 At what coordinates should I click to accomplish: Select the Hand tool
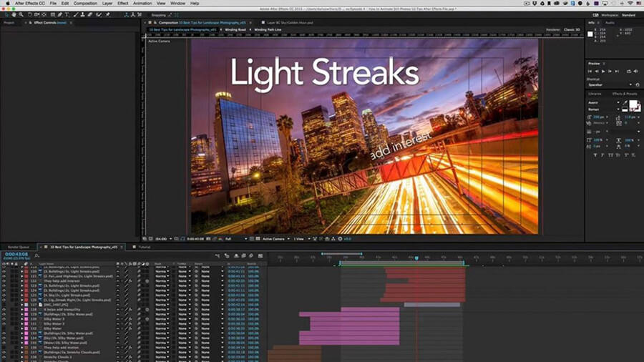(14, 15)
